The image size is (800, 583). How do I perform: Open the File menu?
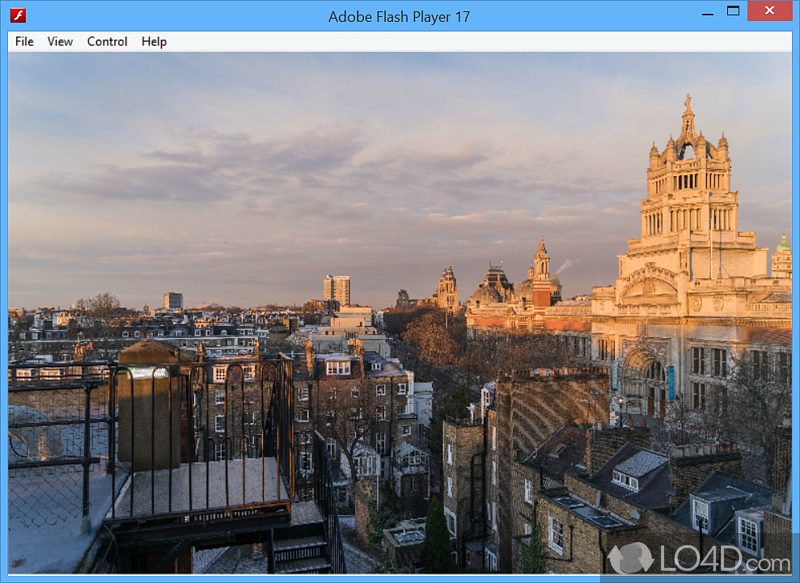24,42
